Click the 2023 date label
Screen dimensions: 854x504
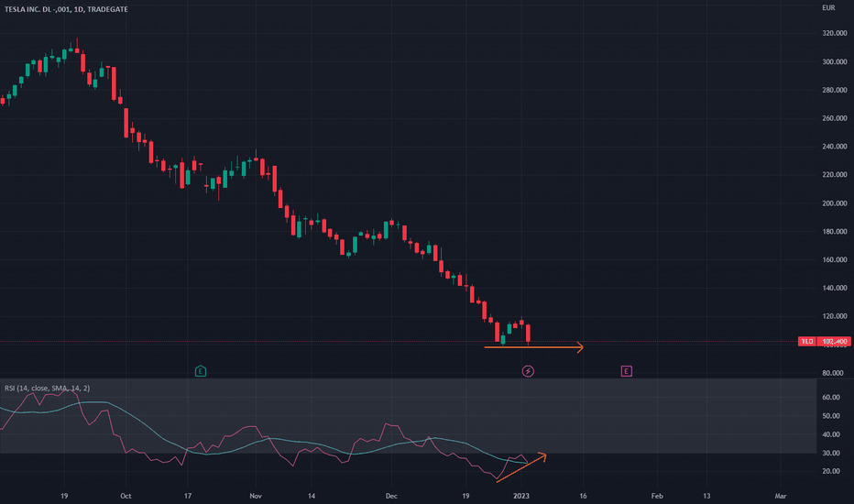521,496
